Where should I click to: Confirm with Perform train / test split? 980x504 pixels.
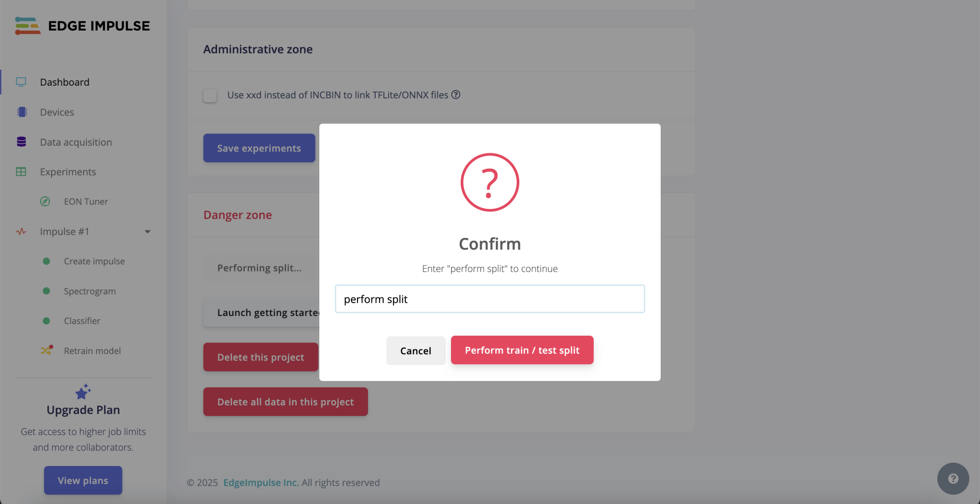pos(522,350)
